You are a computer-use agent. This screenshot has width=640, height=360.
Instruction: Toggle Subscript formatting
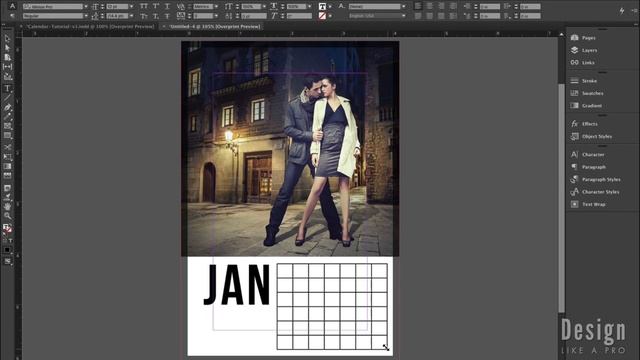(156, 16)
